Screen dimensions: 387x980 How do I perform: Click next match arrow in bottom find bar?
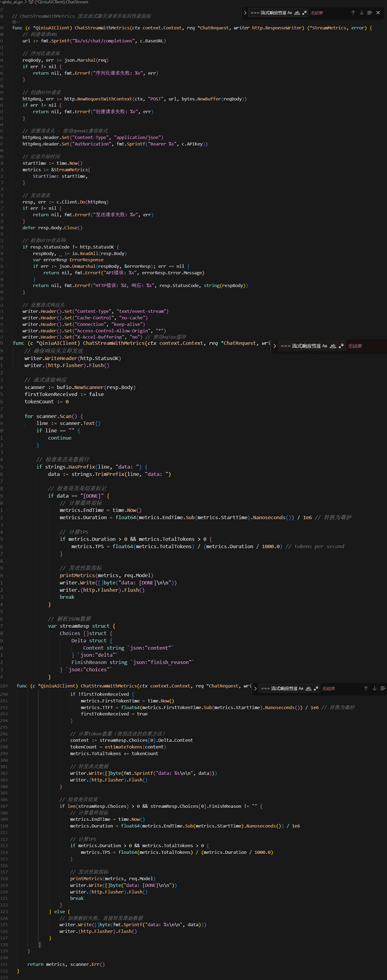click(374, 688)
